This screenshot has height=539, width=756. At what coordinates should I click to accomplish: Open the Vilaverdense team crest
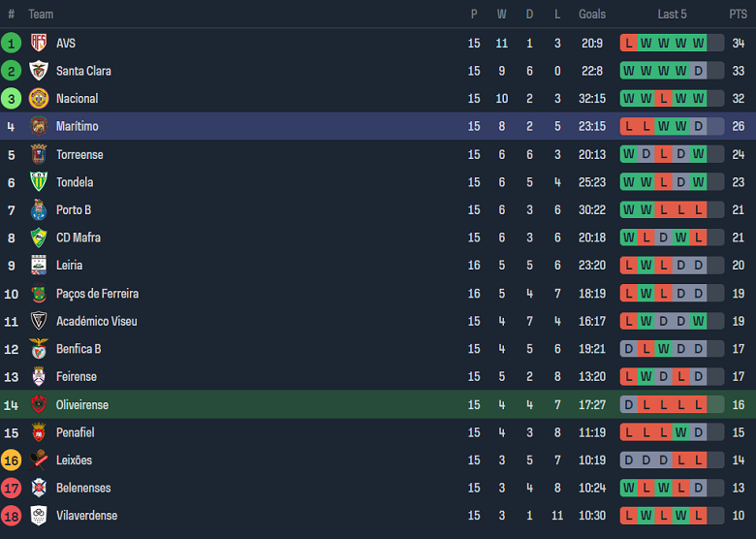tap(39, 516)
